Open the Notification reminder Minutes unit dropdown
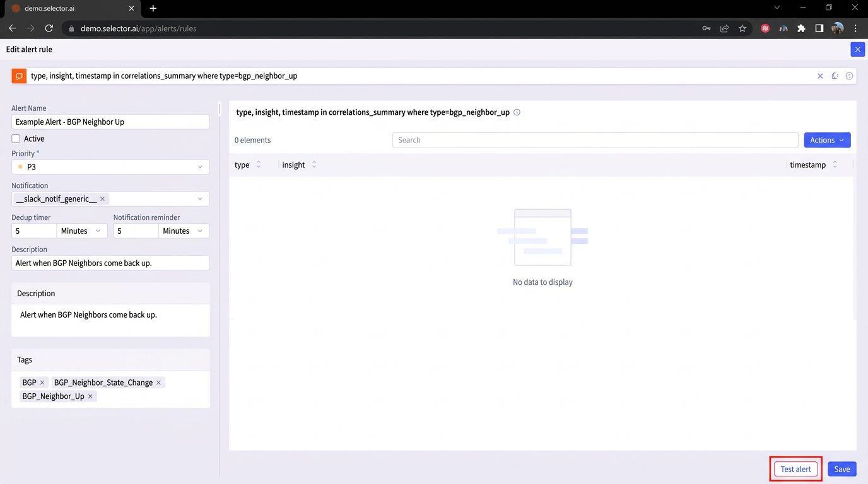Viewport: 868px width, 484px height. click(x=184, y=231)
